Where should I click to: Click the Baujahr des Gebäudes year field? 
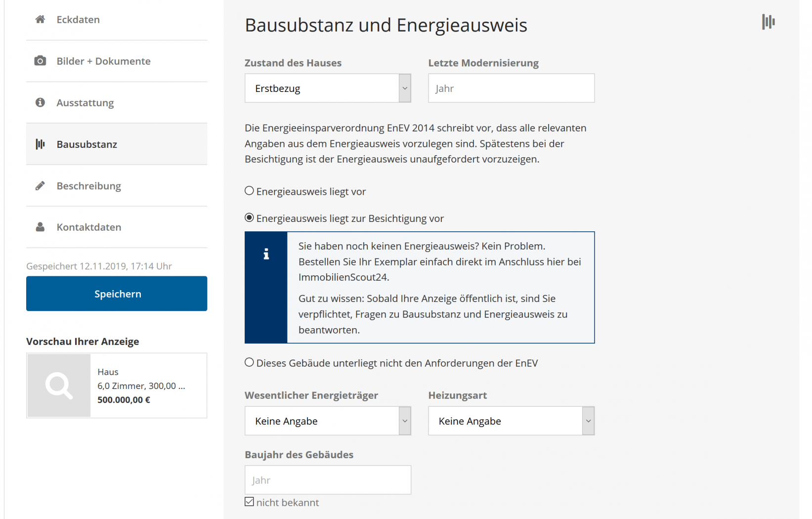click(x=328, y=480)
